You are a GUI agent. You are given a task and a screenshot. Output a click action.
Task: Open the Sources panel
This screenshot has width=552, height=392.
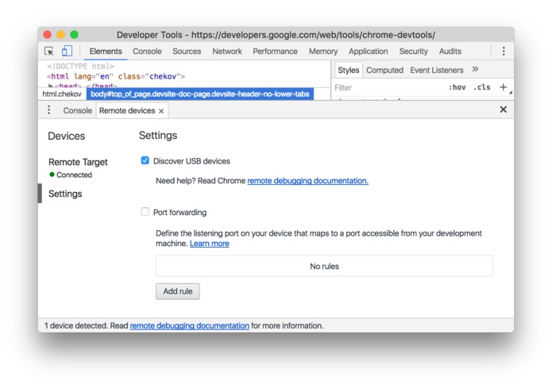187,52
